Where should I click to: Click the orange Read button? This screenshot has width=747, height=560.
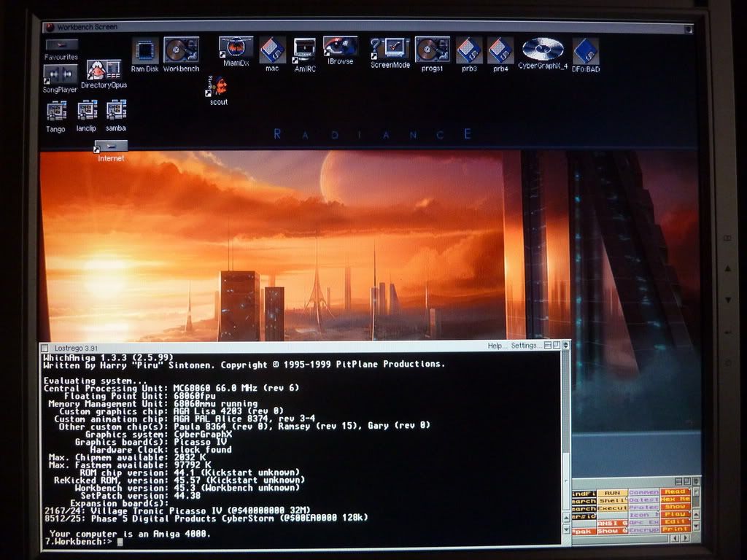point(675,493)
